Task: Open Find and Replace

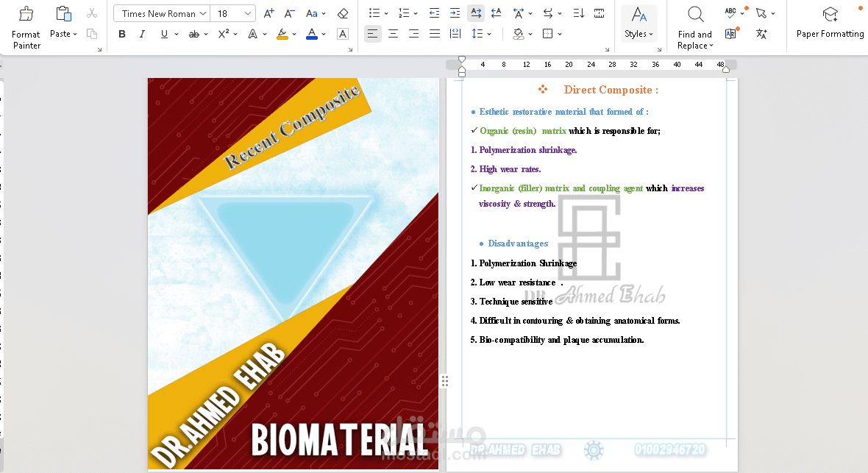Action: [695, 27]
